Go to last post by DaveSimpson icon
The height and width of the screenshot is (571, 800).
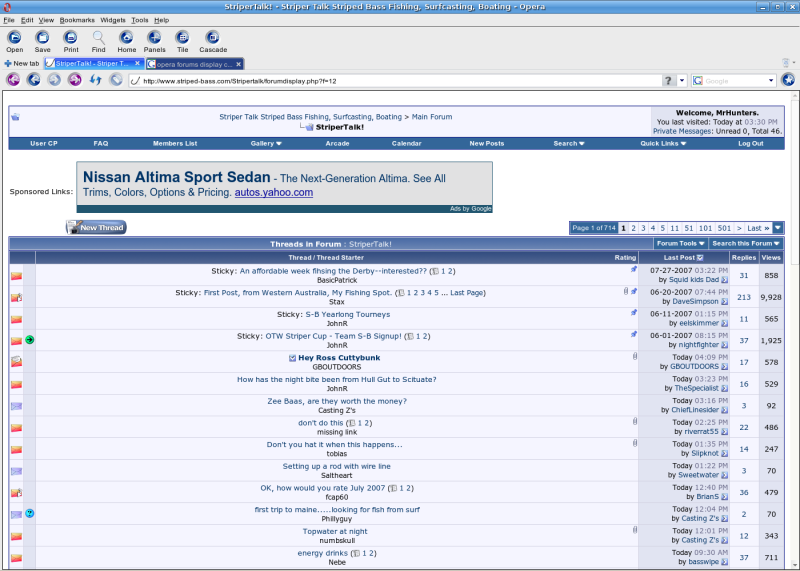[724, 301]
